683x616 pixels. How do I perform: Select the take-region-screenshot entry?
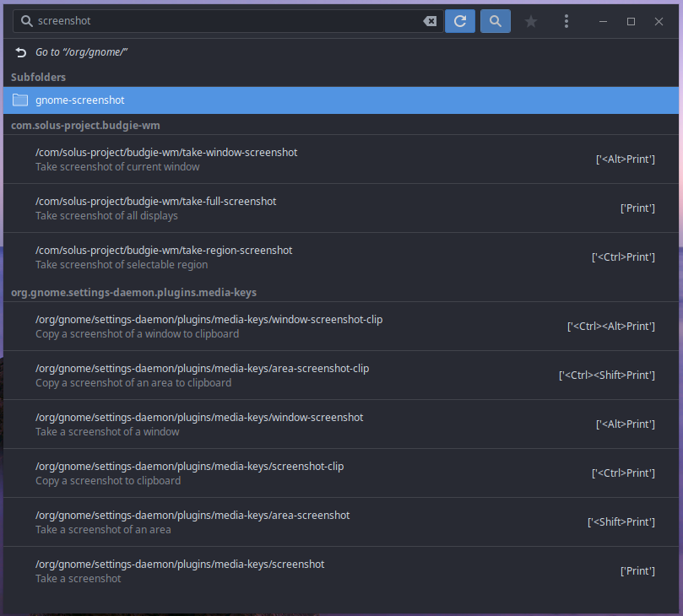338,257
